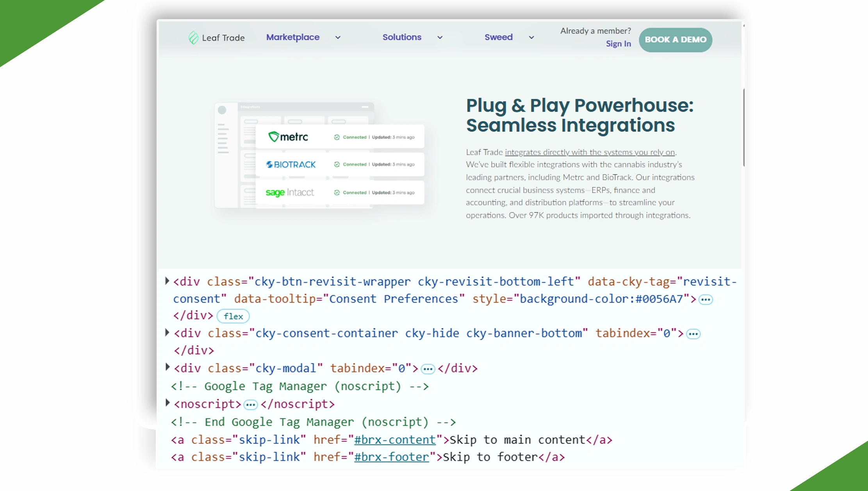Open the Marketplace dropdown chevron
Screen dimensions: 868x491
(x=338, y=37)
